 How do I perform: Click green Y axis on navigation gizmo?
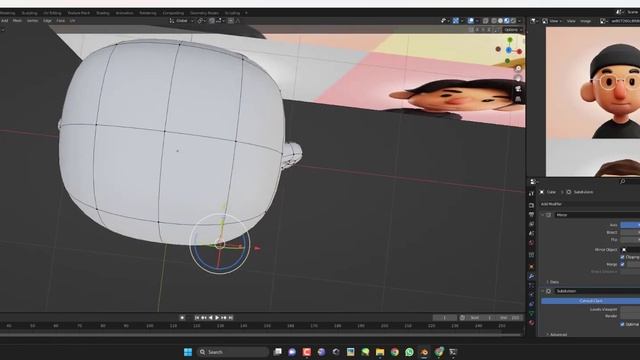[510, 40]
